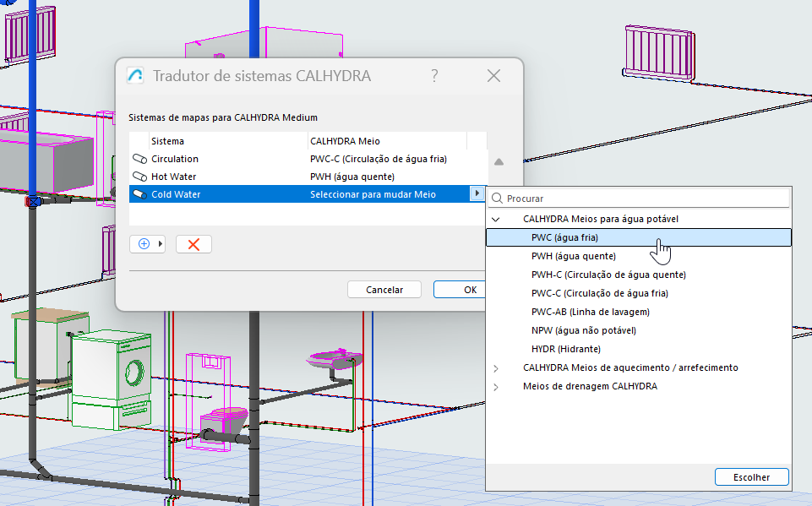Collapse CALHYDRA Meios para água potável group
812x506 pixels.
tap(496, 219)
